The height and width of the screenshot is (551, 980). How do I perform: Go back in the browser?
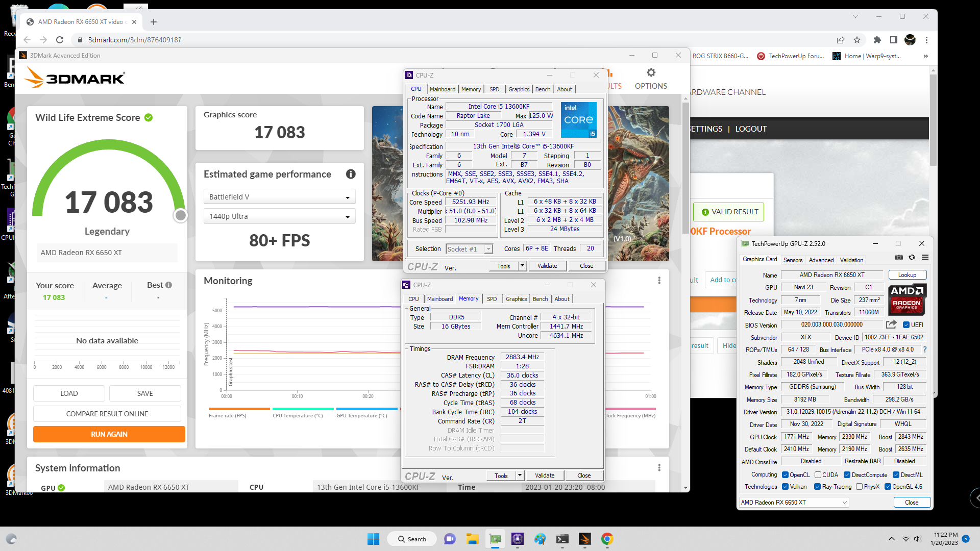(x=27, y=40)
